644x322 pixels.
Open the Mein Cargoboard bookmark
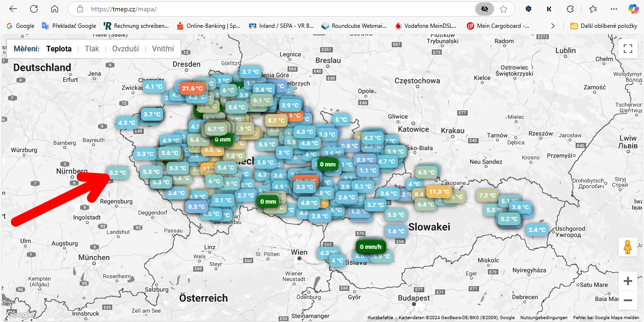[498, 26]
